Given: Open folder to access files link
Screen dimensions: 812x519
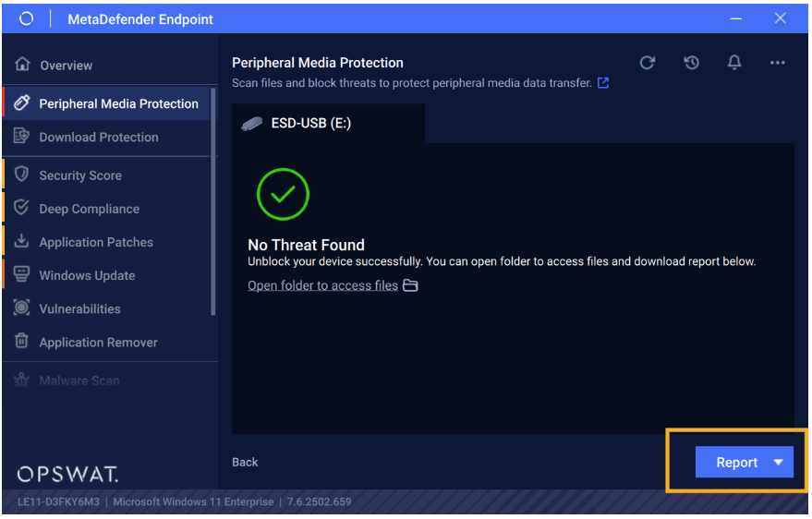Looking at the screenshot, I should 322,285.
